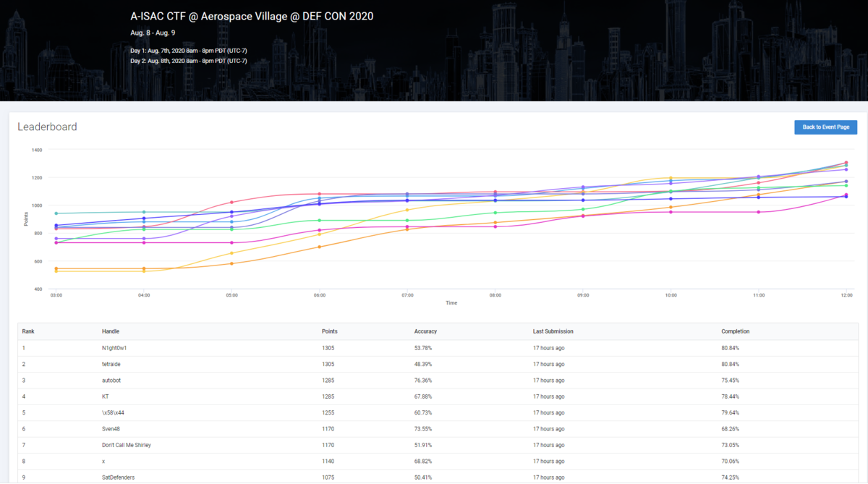Select handle N1ght0w1 in the table
This screenshot has height=484, width=868.
114,348
